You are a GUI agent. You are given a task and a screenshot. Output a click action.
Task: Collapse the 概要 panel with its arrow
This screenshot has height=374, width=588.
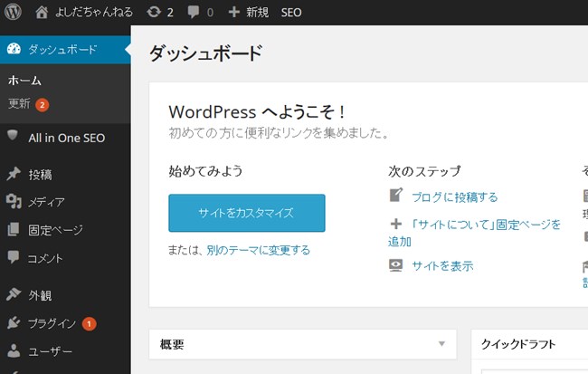pos(441,343)
